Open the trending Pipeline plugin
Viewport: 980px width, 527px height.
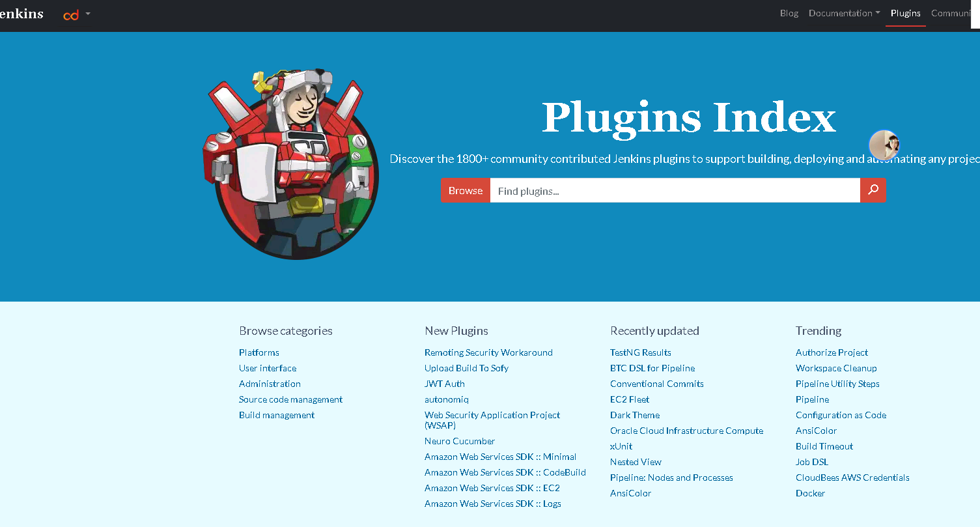(x=812, y=399)
